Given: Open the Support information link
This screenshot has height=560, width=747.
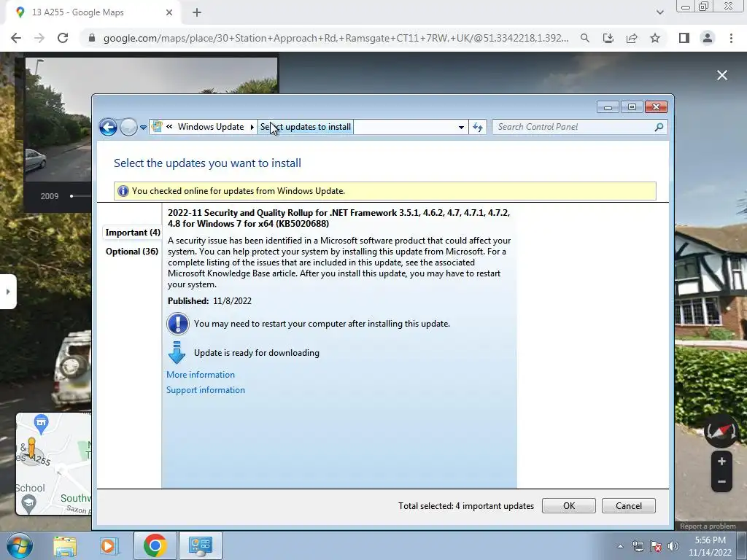Looking at the screenshot, I should [205, 390].
